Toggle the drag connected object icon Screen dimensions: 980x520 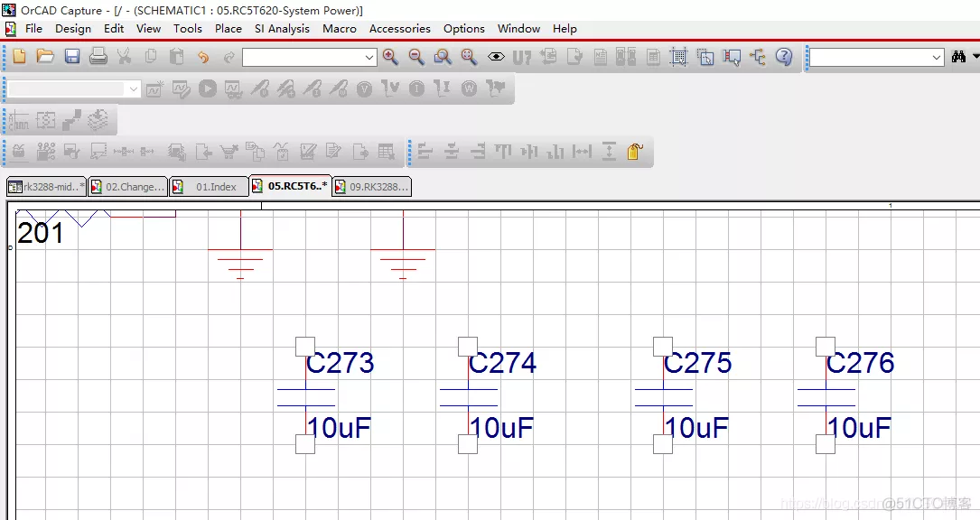coord(732,57)
